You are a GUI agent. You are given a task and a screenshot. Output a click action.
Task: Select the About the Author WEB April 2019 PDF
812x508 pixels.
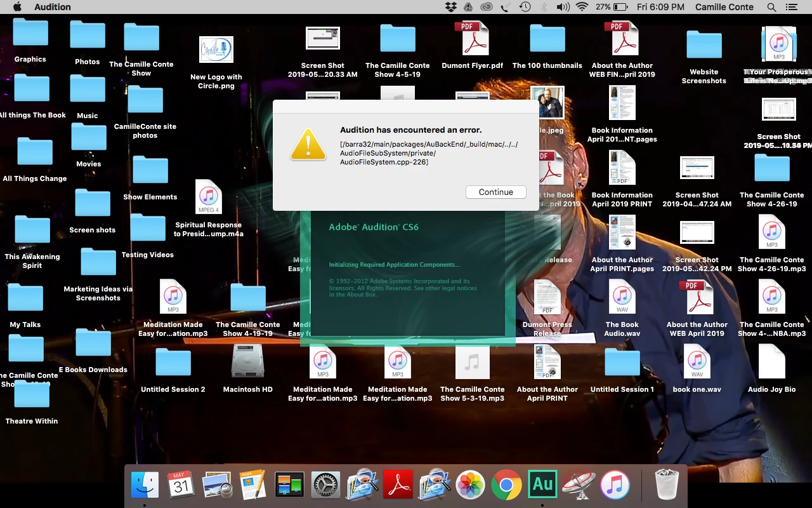coord(697,297)
